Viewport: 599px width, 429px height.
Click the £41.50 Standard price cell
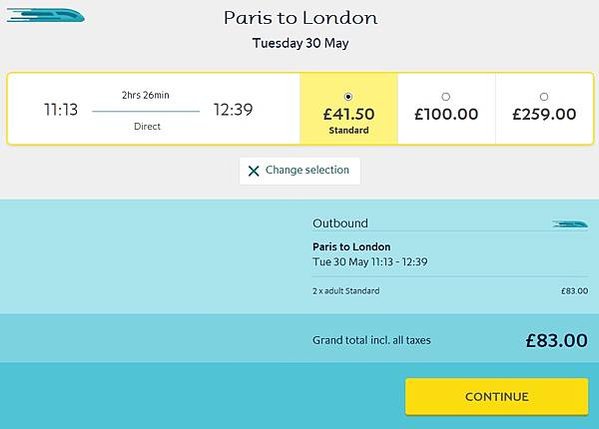click(349, 108)
